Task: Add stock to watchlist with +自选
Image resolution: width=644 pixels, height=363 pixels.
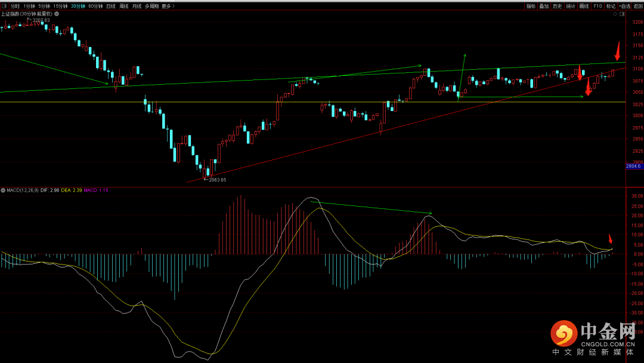Action: tap(624, 6)
